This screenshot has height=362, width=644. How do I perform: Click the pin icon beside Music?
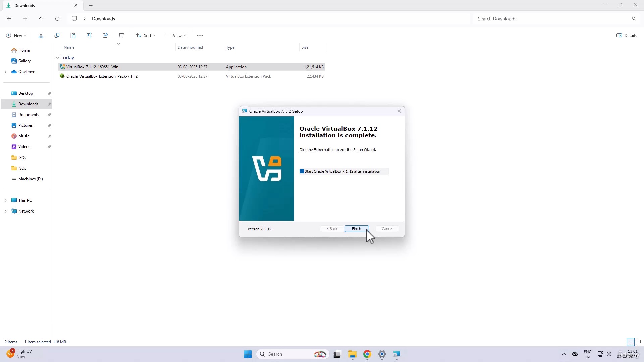[49, 136]
